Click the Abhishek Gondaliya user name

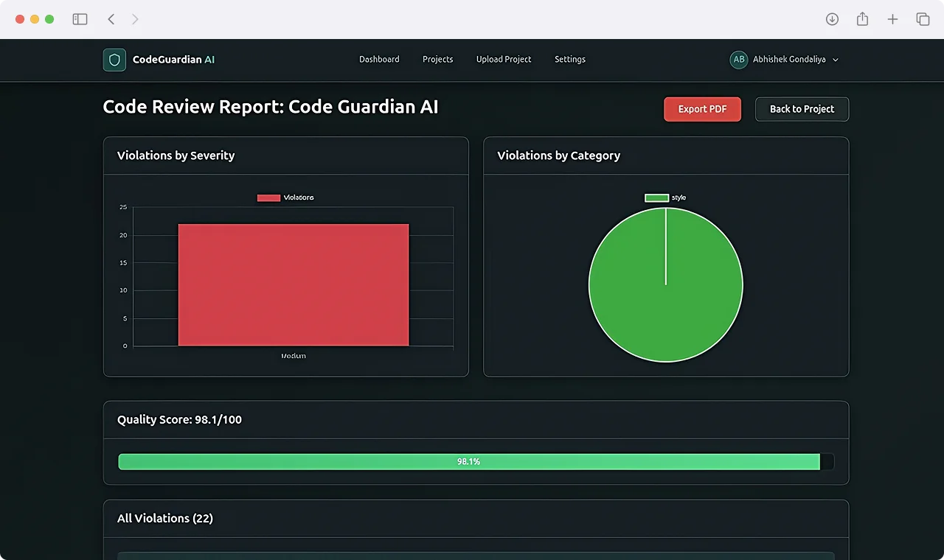pos(789,60)
